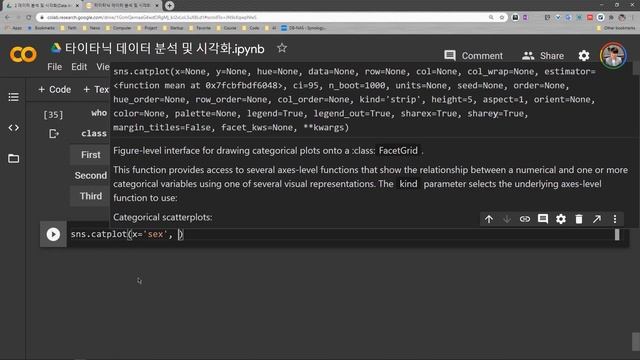Click the 'Third' row label in output
This screenshot has width=640, height=360.
point(91,196)
